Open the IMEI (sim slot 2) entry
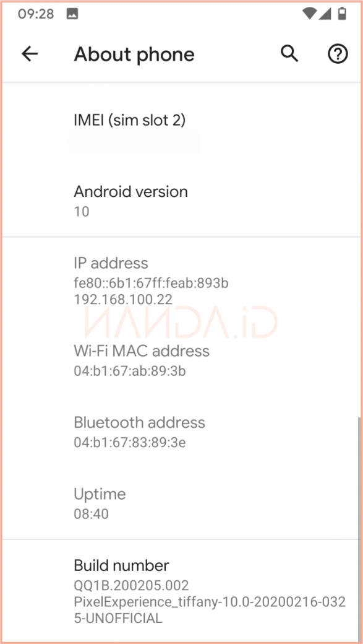The image size is (363, 644). coord(181,131)
